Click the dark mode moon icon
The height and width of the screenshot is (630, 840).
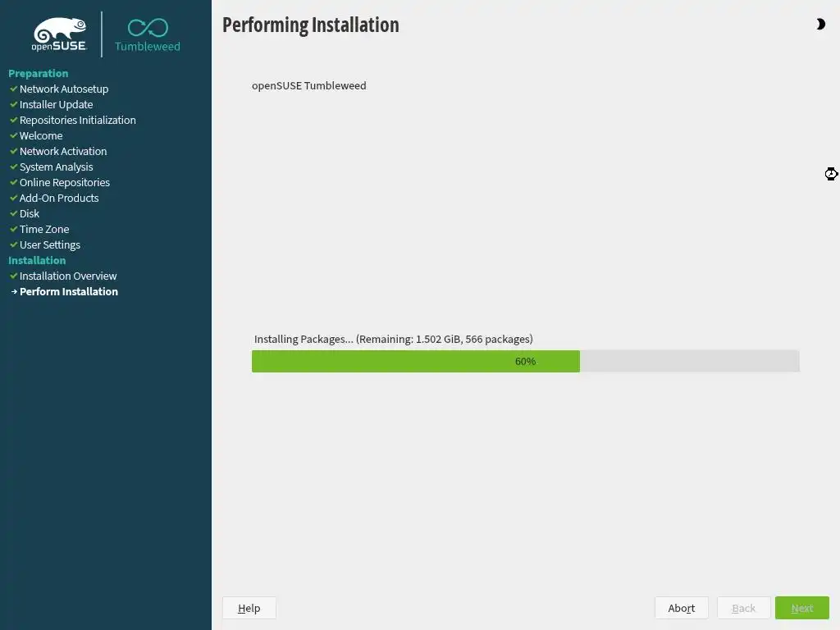tap(820, 24)
